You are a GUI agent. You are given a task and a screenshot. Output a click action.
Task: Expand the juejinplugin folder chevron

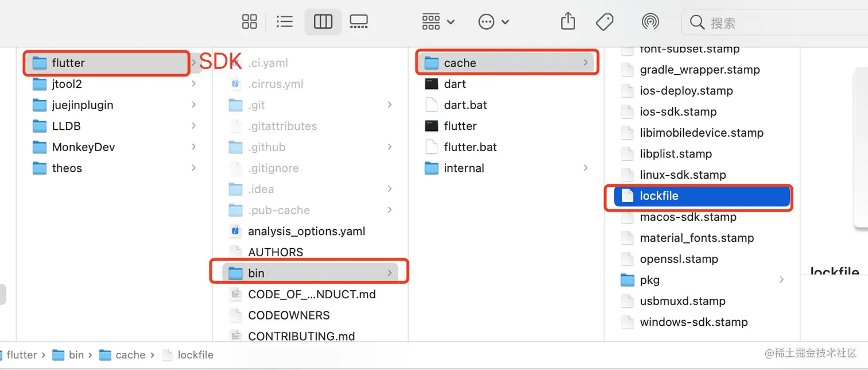193,105
